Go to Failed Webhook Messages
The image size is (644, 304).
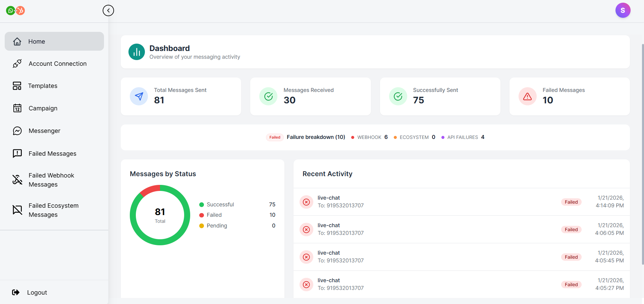pyautogui.click(x=51, y=180)
